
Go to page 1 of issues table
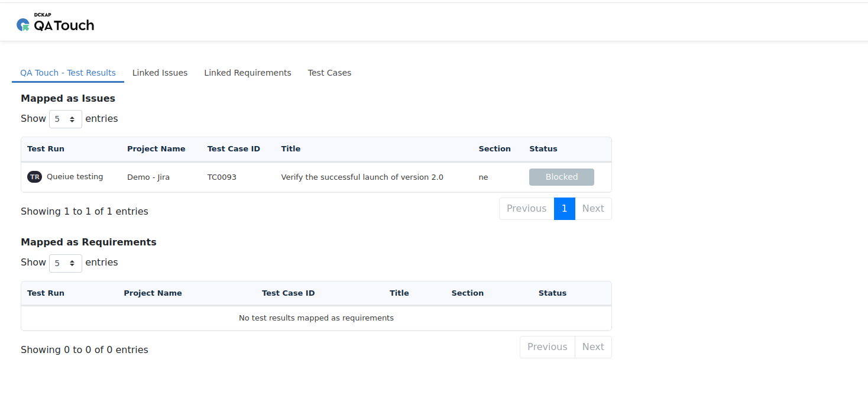[x=564, y=209]
